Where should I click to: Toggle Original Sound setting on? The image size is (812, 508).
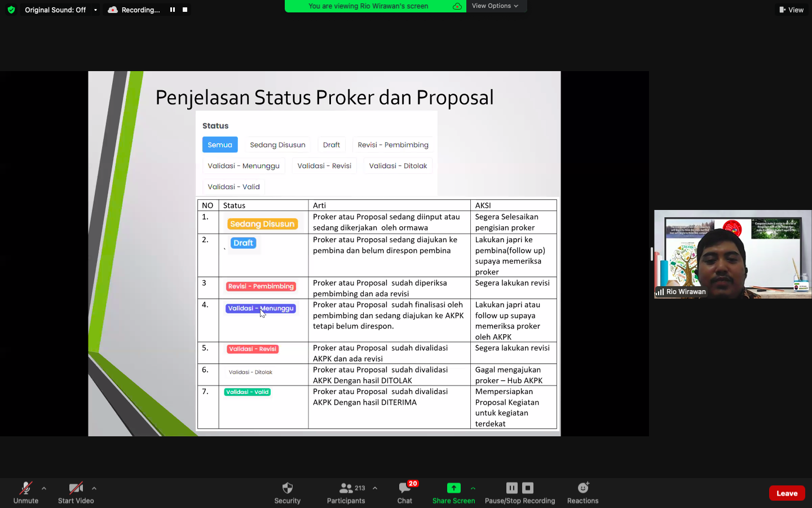(56, 9)
